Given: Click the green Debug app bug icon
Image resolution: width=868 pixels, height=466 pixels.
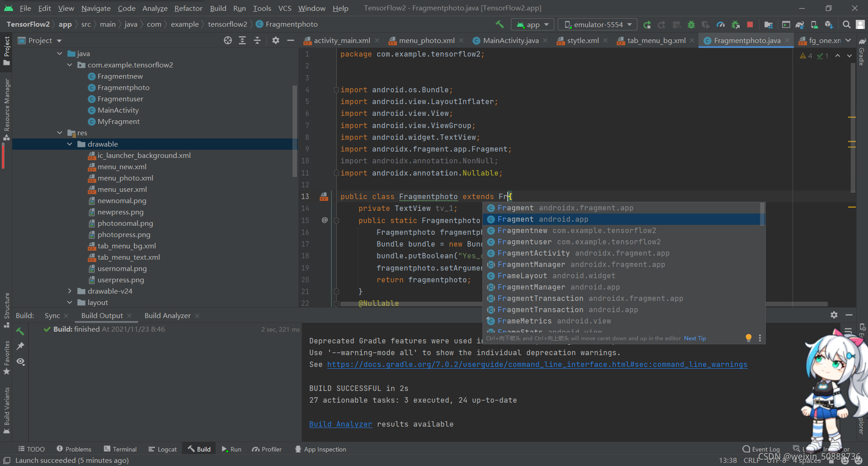Looking at the screenshot, I should pyautogui.click(x=691, y=24).
